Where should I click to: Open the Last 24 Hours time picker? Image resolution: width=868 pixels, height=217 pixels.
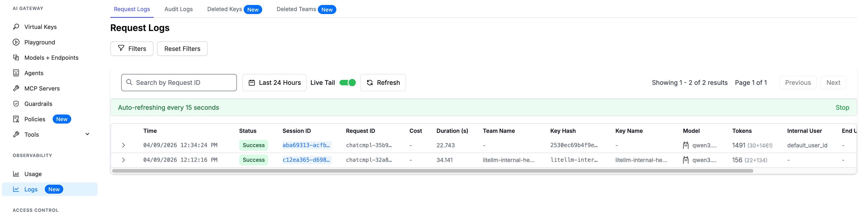(x=274, y=83)
